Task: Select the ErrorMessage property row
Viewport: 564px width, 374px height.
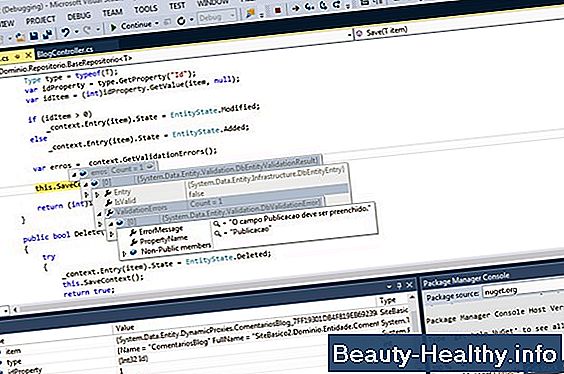Action: tap(161, 230)
